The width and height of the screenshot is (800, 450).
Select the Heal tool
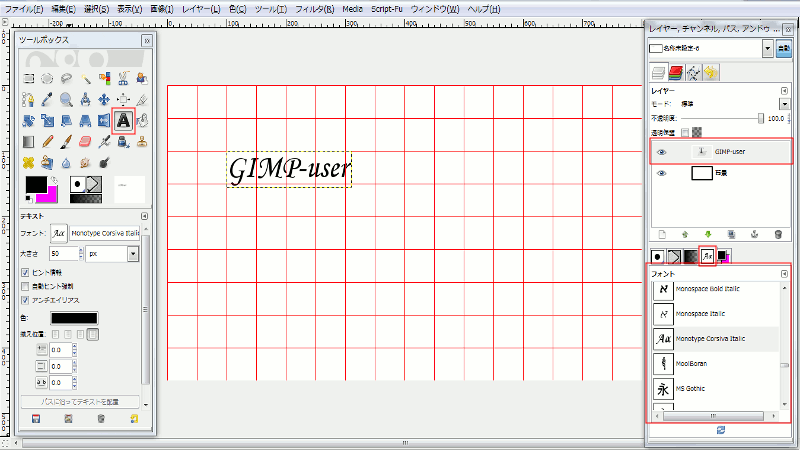coord(29,163)
